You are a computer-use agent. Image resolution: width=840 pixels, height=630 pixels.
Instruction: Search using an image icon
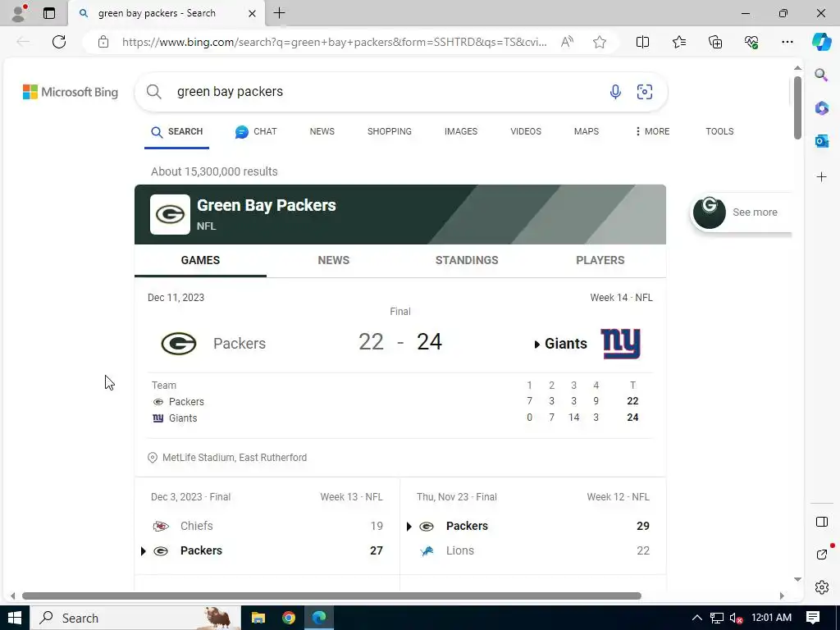point(645,92)
